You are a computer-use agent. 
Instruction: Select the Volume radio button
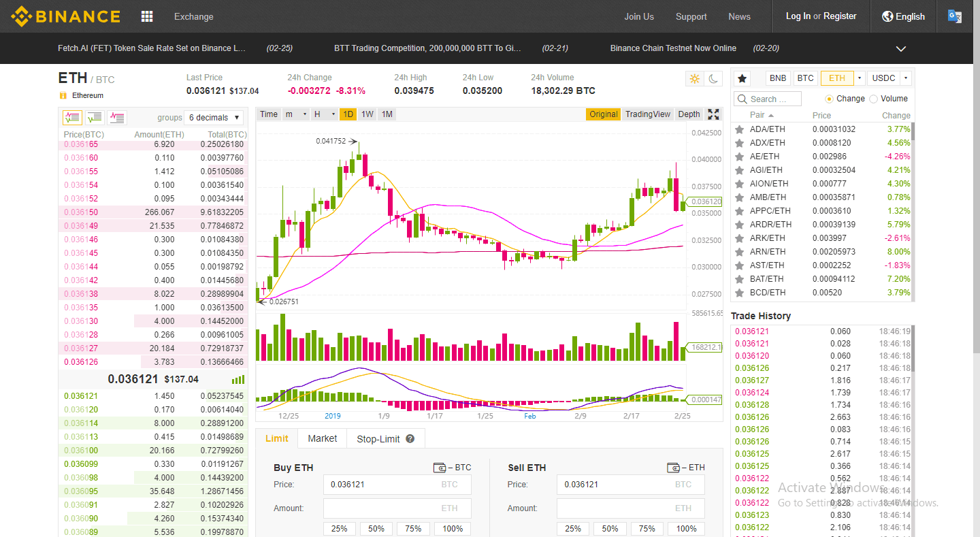tap(874, 99)
